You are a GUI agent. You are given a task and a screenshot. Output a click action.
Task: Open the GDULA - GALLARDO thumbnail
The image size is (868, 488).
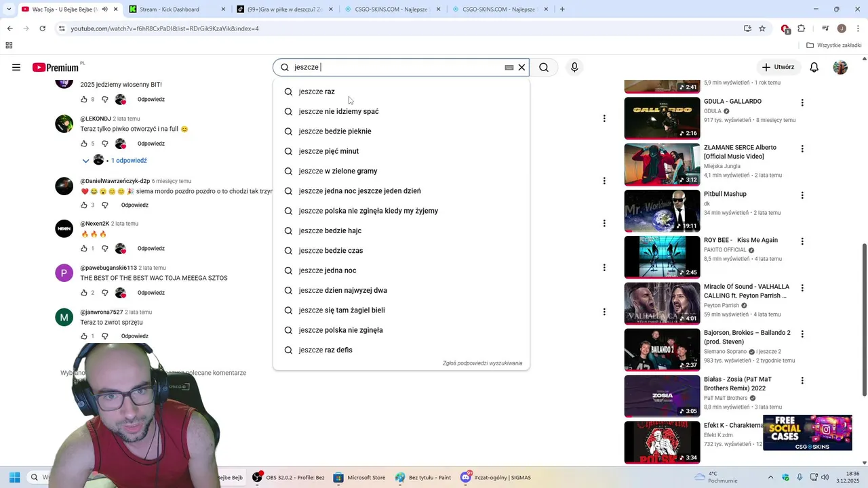662,118
